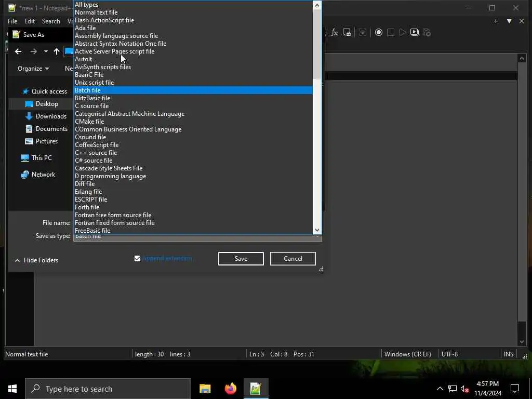Click the Stop Recording macro icon
The height and width of the screenshot is (399, 532).
pos(391,32)
